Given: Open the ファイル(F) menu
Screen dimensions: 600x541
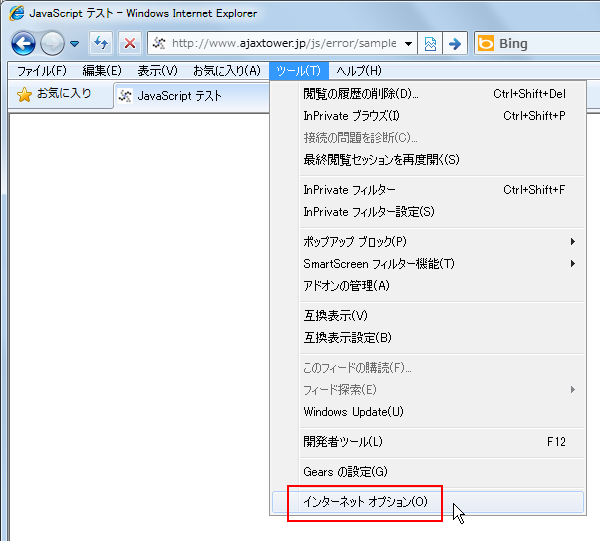Looking at the screenshot, I should point(42,71).
